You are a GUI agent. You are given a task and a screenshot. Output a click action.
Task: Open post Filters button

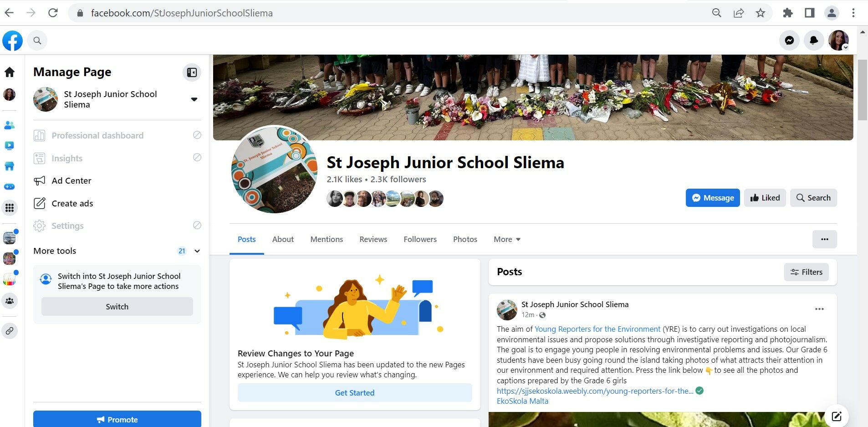pyautogui.click(x=806, y=272)
